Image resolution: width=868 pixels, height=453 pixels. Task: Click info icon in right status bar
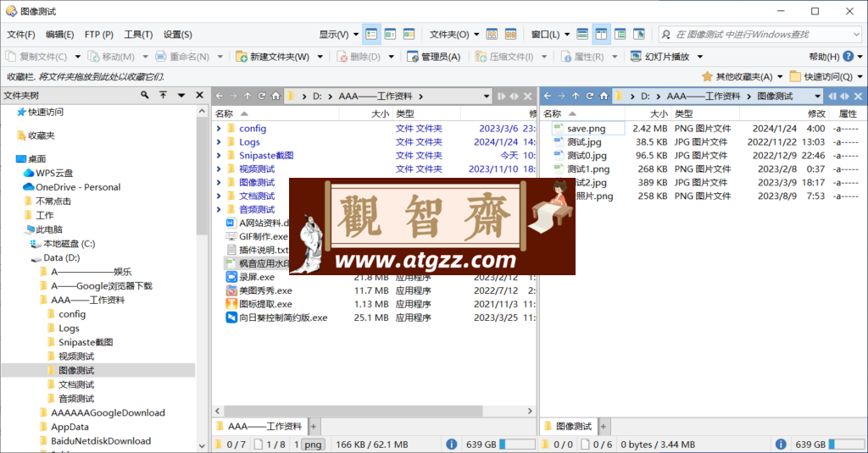pyautogui.click(x=781, y=445)
